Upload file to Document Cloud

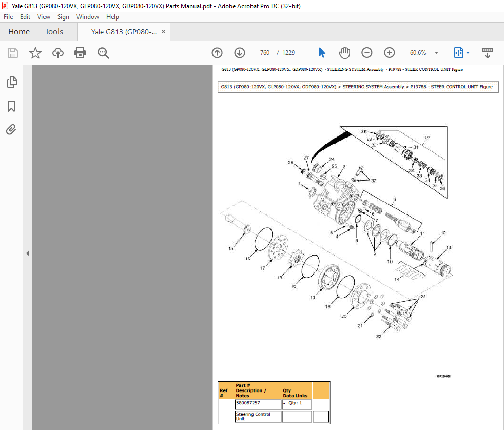coord(58,53)
